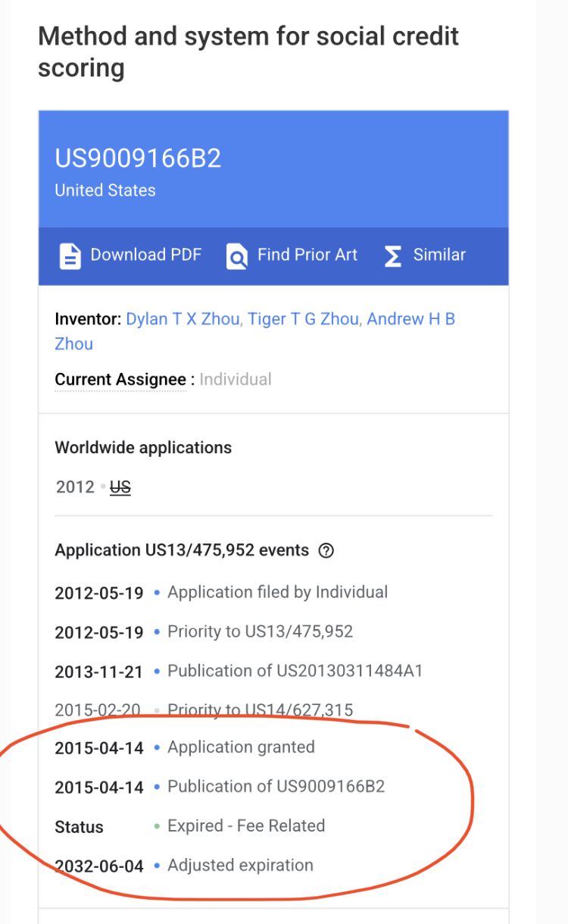Open the application events help icon
The height and width of the screenshot is (924, 568).
[326, 550]
